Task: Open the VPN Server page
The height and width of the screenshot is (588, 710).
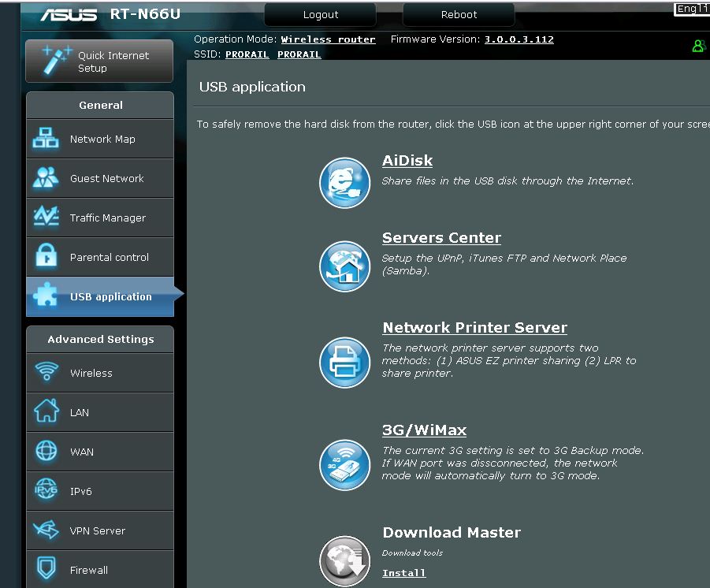Action: coord(100,530)
